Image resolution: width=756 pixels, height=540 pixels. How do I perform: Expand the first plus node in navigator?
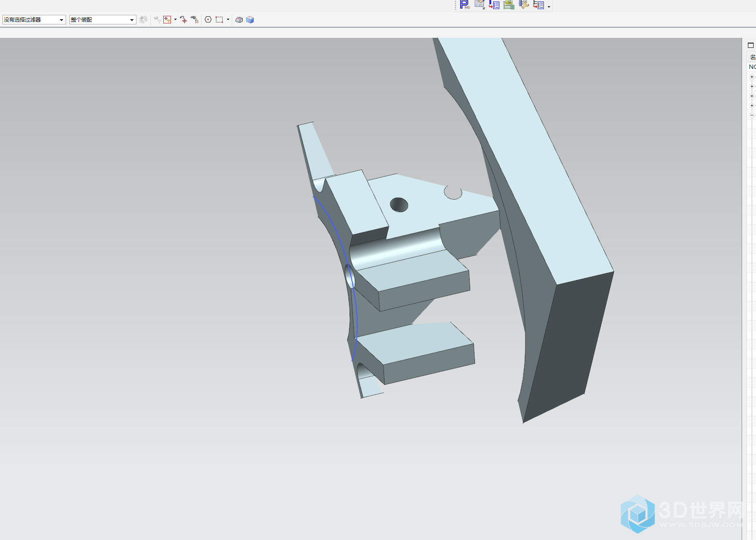(x=752, y=77)
